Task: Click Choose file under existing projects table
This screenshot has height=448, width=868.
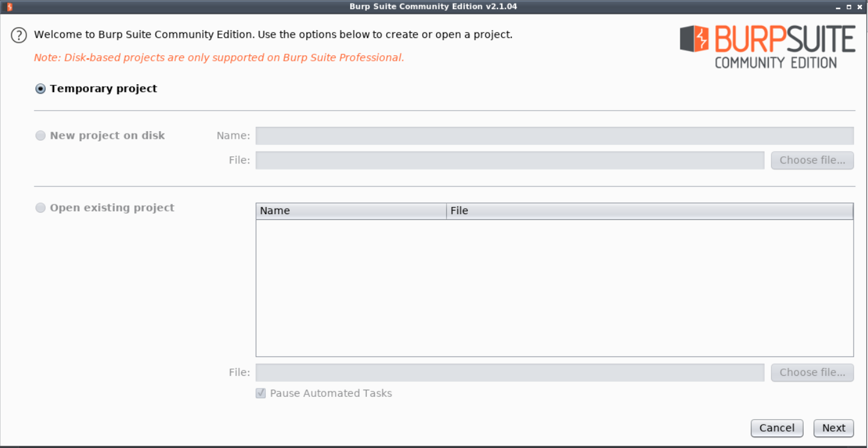Action: (x=812, y=372)
